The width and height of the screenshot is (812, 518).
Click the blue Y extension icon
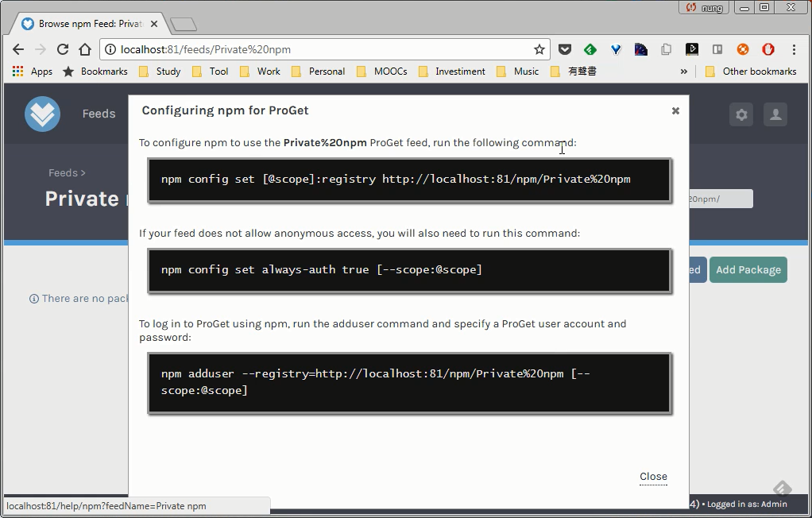click(616, 49)
